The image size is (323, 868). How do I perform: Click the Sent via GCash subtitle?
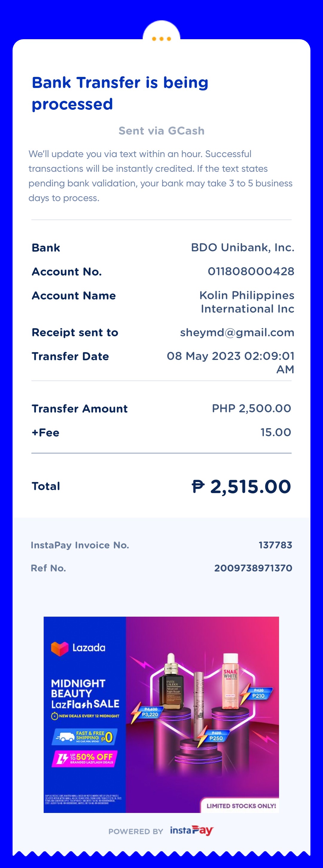(161, 131)
